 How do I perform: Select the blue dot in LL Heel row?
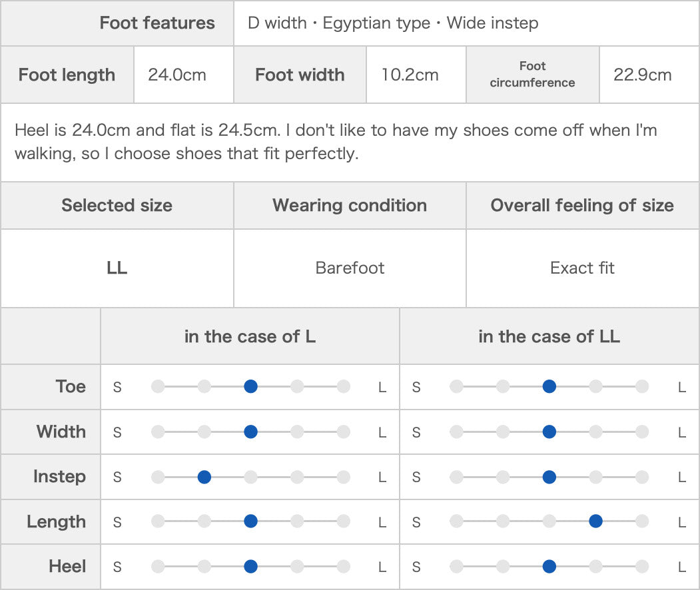549,566
